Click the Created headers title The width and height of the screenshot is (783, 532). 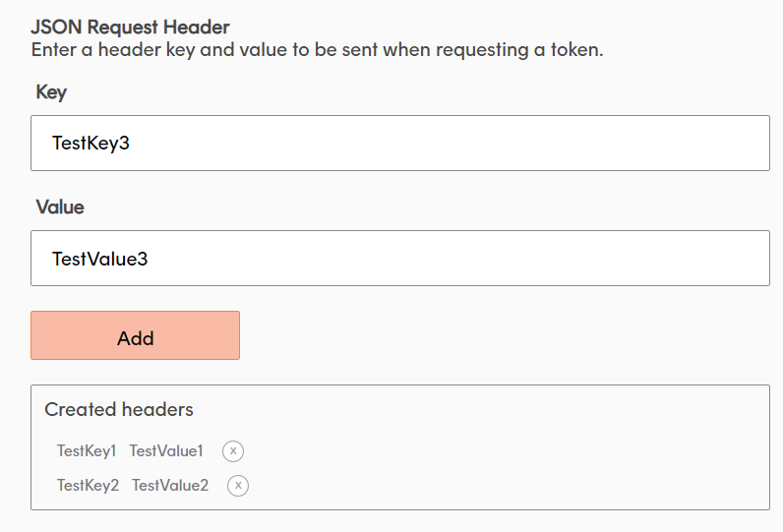(119, 409)
